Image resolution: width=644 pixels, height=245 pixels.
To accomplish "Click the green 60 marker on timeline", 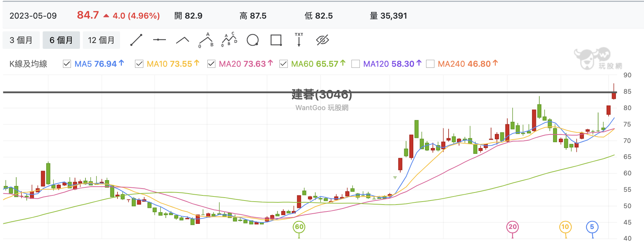I will [299, 227].
